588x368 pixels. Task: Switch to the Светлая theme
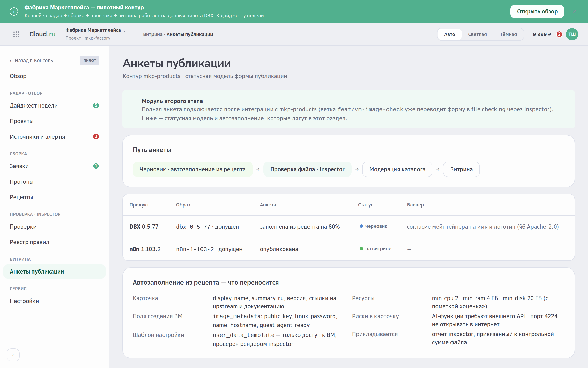(x=477, y=34)
